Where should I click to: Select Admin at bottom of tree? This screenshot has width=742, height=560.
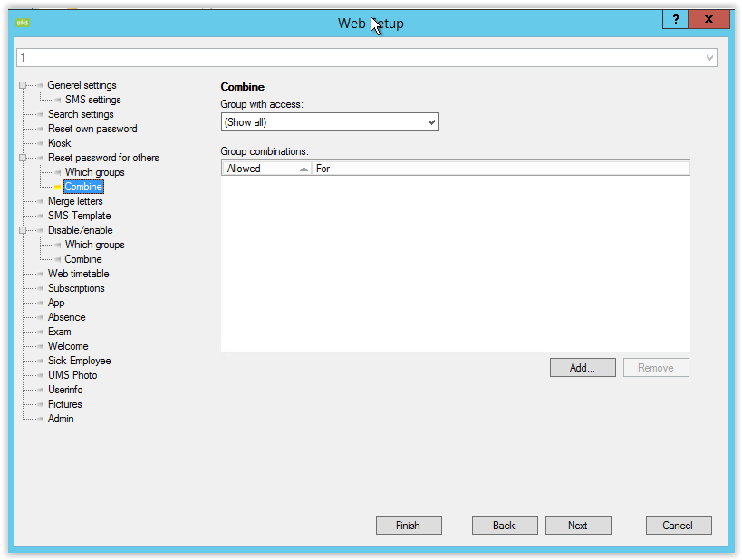point(61,419)
